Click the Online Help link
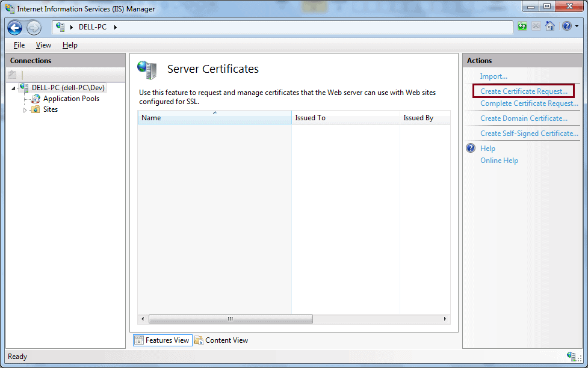The width and height of the screenshot is (588, 368). [498, 160]
